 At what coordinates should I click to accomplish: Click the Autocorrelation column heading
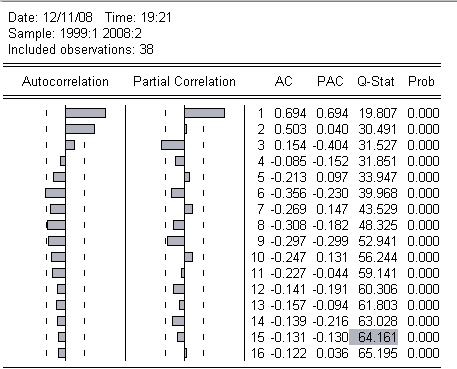point(65,81)
